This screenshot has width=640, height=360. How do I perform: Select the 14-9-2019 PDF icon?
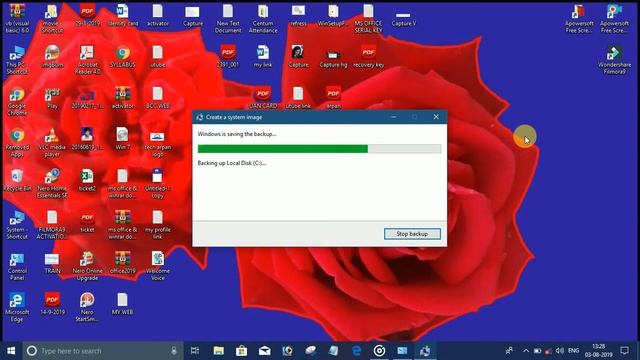click(x=52, y=304)
